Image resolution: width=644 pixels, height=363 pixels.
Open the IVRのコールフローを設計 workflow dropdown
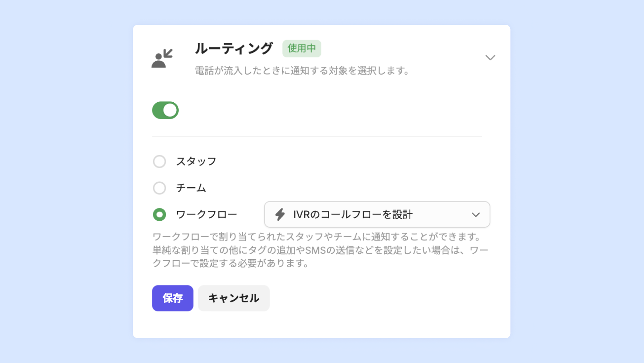point(376,214)
